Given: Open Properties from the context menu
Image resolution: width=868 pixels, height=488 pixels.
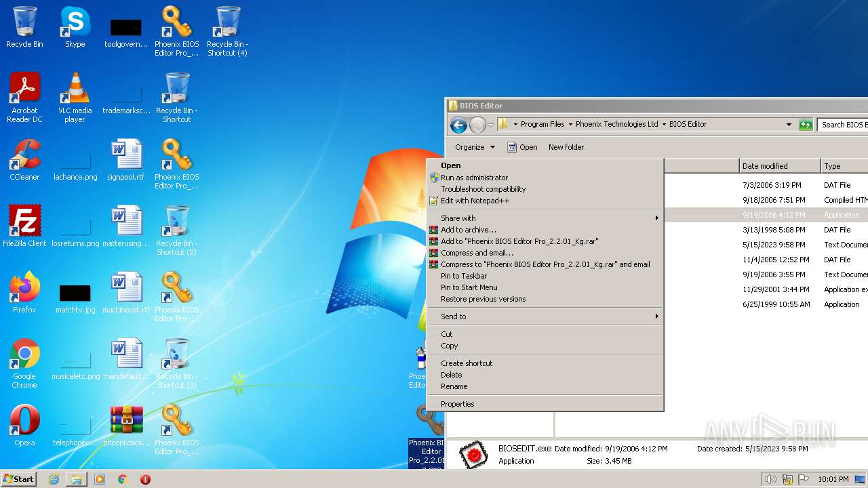Looking at the screenshot, I should tap(545, 404).
